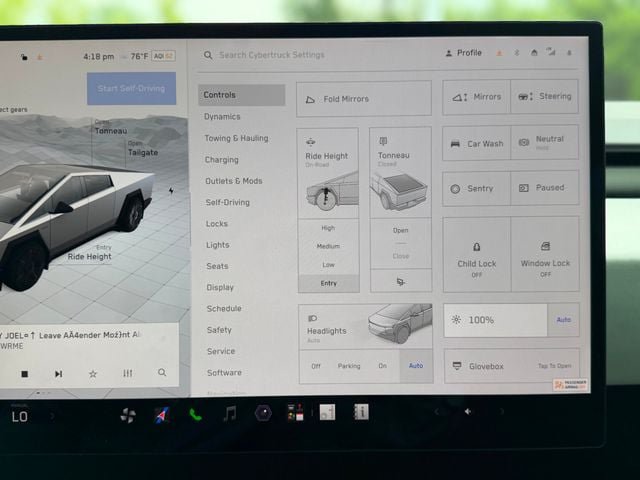
Task: Set ride height to High
Action: (328, 228)
